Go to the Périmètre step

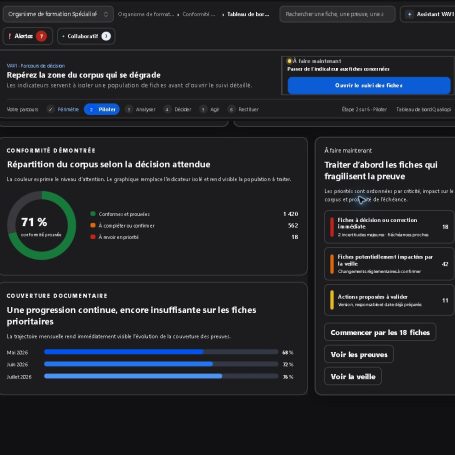pyautogui.click(x=63, y=109)
